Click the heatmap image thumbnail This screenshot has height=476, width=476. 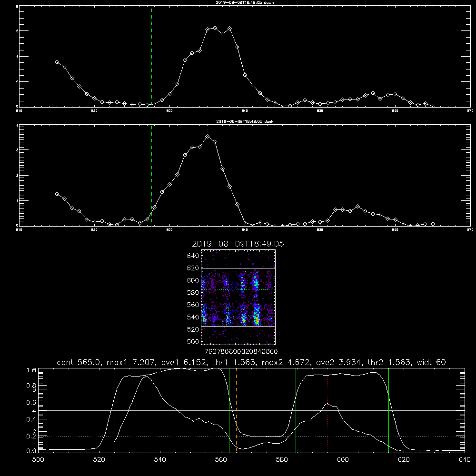[238, 297]
